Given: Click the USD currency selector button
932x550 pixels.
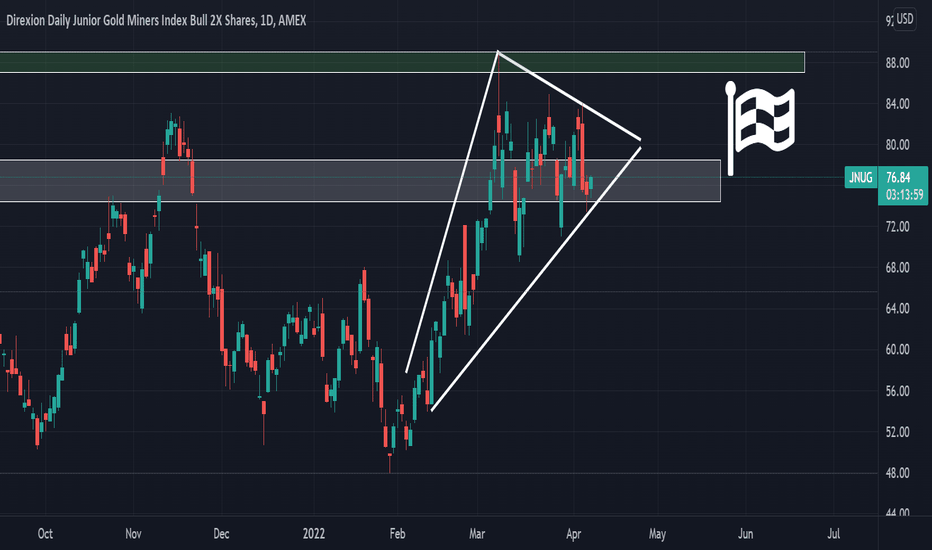Looking at the screenshot, I should (905, 19).
